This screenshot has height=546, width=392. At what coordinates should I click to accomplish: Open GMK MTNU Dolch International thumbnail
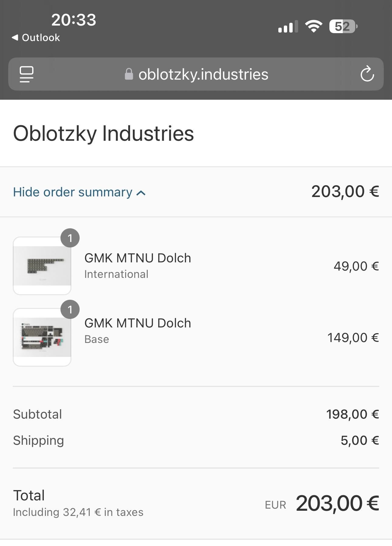(x=42, y=266)
